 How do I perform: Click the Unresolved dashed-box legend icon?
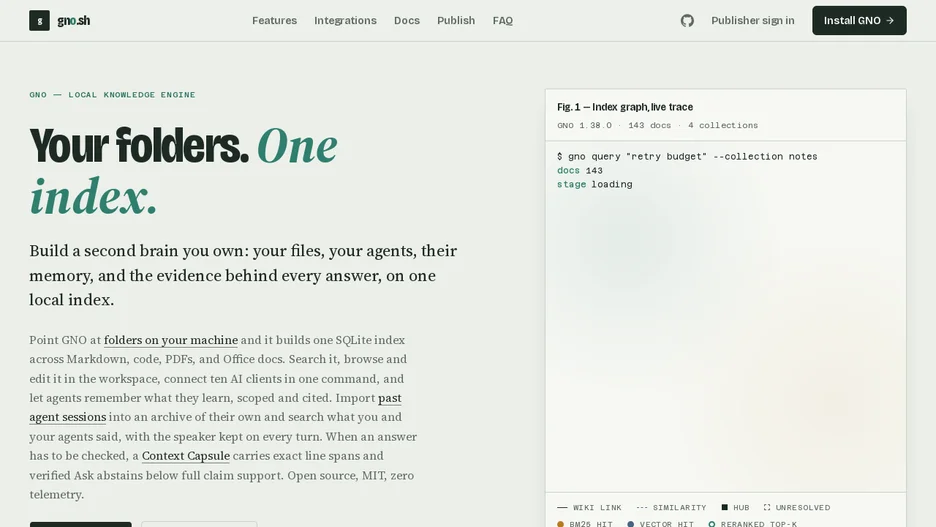coord(767,507)
